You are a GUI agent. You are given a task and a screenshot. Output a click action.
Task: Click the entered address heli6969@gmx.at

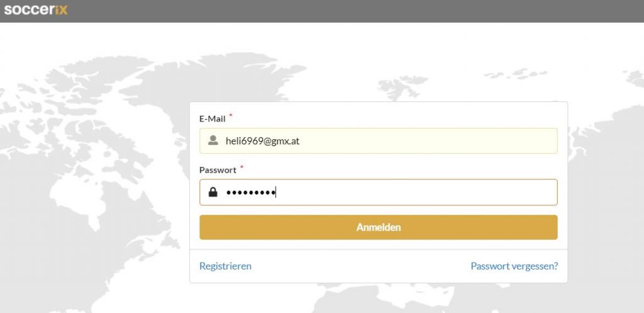click(262, 141)
